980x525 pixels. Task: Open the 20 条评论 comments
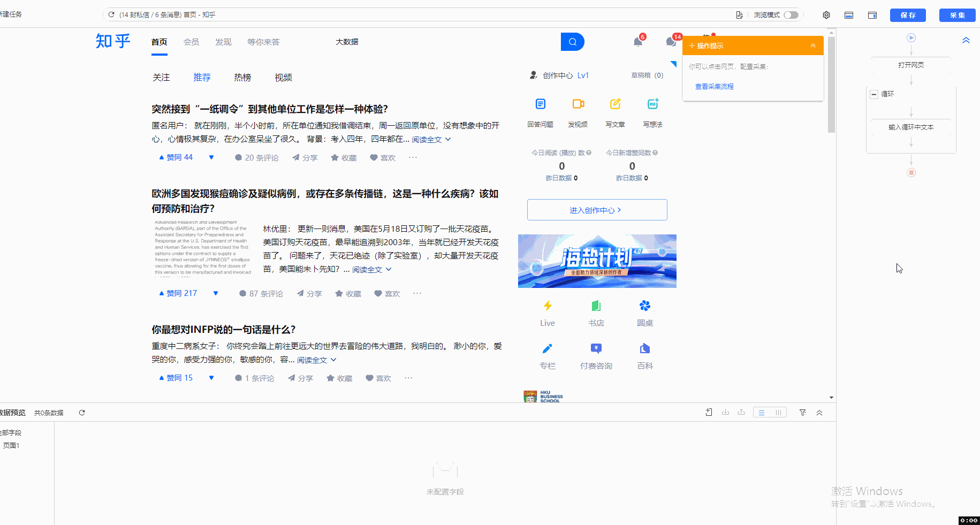pyautogui.click(x=256, y=158)
